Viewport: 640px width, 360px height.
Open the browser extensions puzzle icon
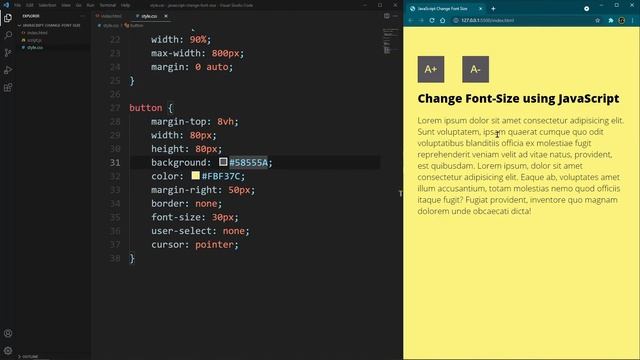[x=611, y=20]
